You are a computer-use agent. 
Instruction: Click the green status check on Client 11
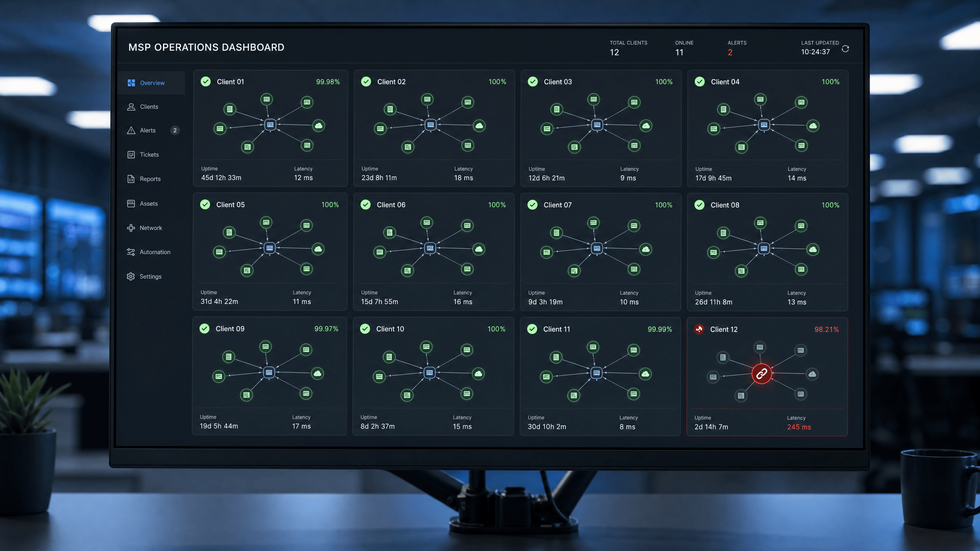point(532,329)
